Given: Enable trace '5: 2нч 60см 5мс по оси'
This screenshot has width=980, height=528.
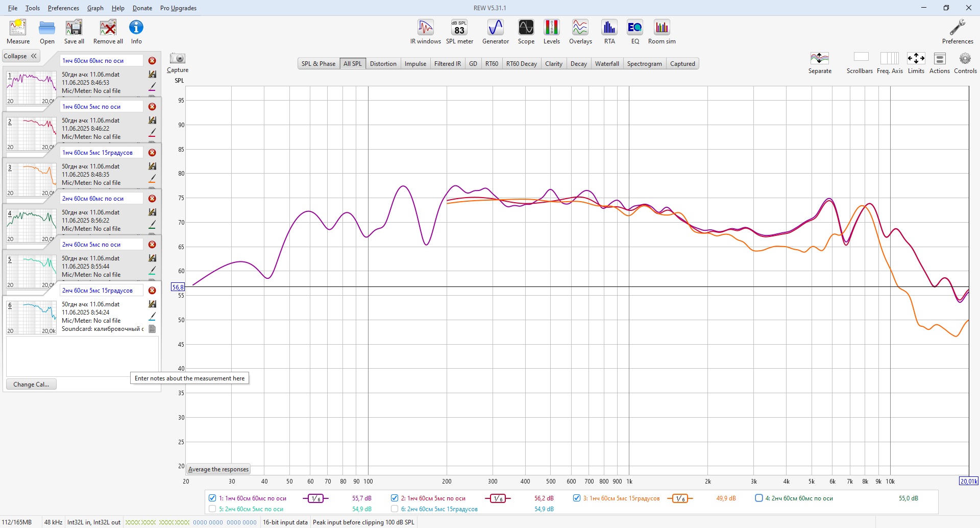Looking at the screenshot, I should (x=212, y=509).
